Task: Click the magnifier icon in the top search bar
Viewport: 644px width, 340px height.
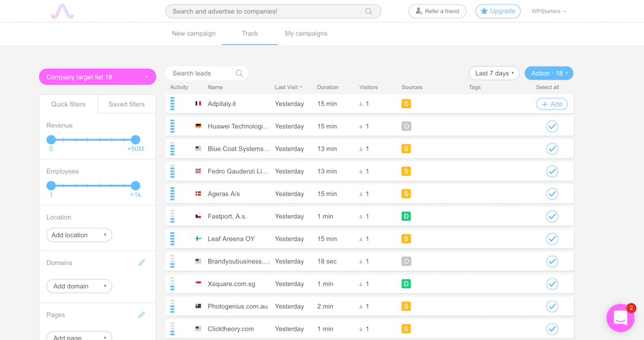Action: coord(369,11)
